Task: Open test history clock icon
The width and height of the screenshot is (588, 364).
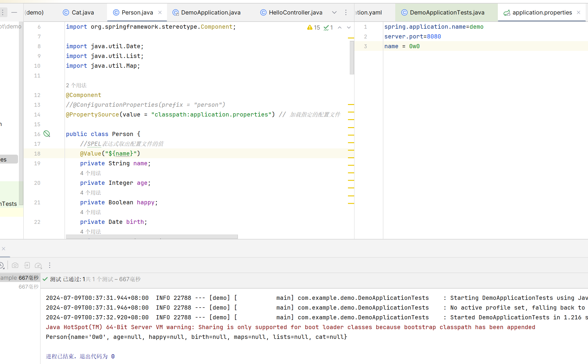Action: (2, 266)
